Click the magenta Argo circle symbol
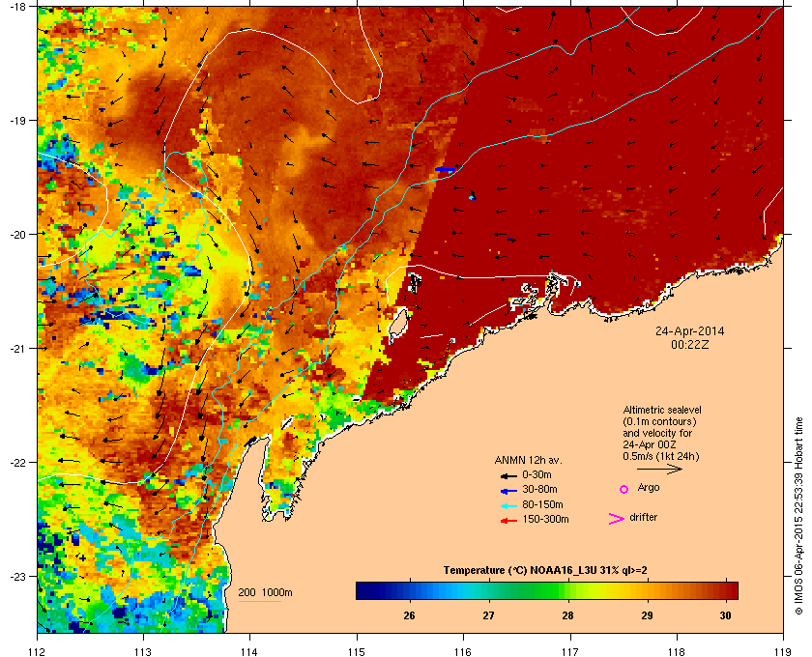812x657 pixels. [x=624, y=489]
